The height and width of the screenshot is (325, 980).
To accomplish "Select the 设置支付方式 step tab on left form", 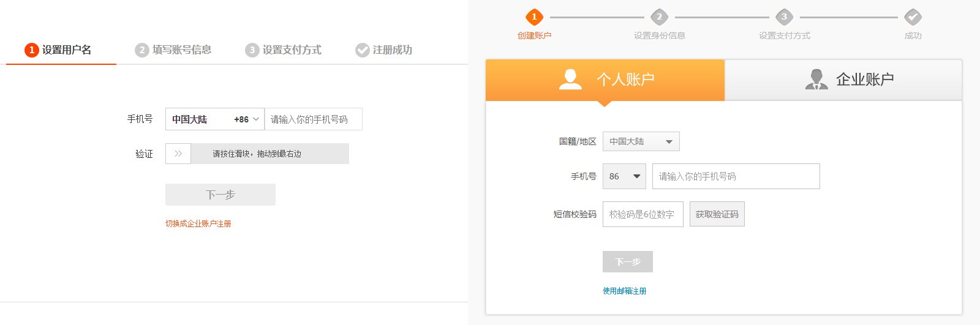I will 284,50.
